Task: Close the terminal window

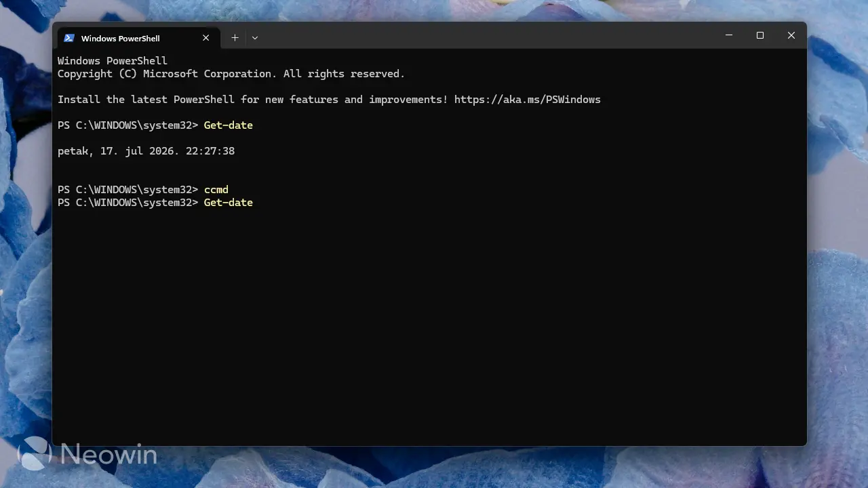Action: point(791,35)
